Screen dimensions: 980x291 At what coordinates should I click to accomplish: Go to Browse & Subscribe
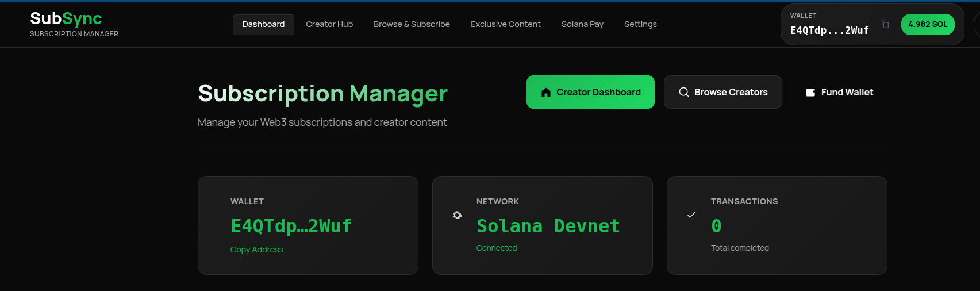[412, 24]
